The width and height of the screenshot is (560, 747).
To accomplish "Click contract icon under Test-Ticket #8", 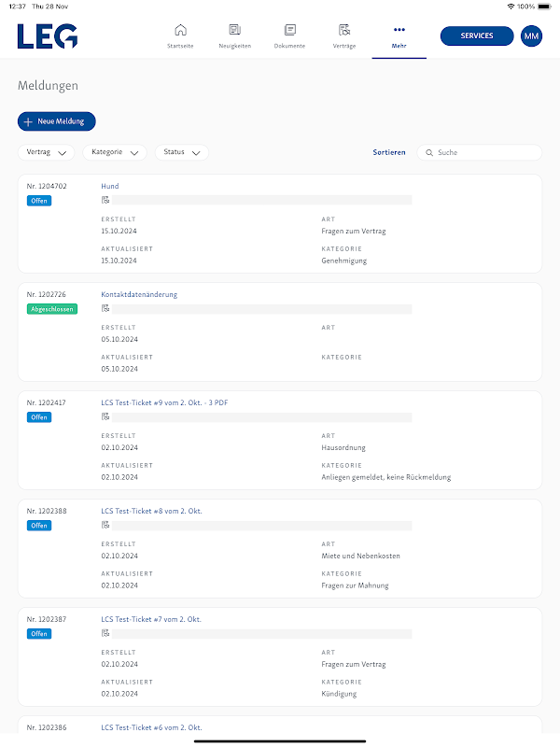I will point(105,525).
